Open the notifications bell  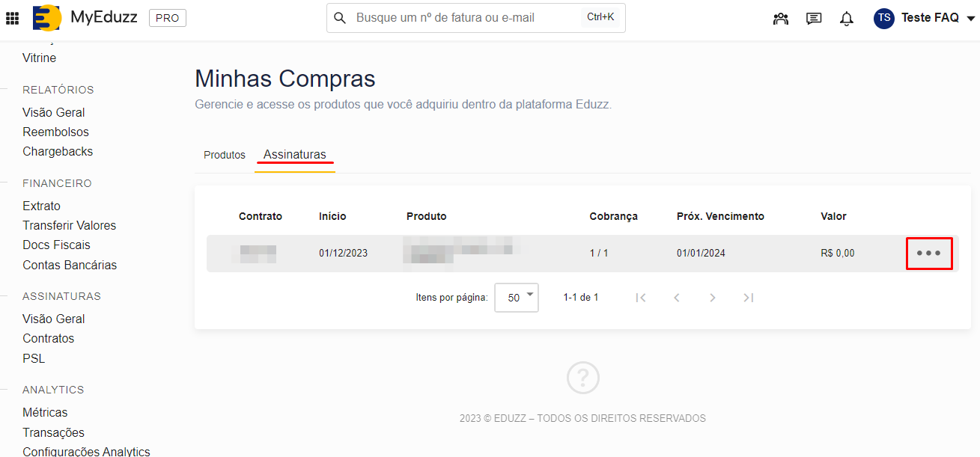pos(847,19)
